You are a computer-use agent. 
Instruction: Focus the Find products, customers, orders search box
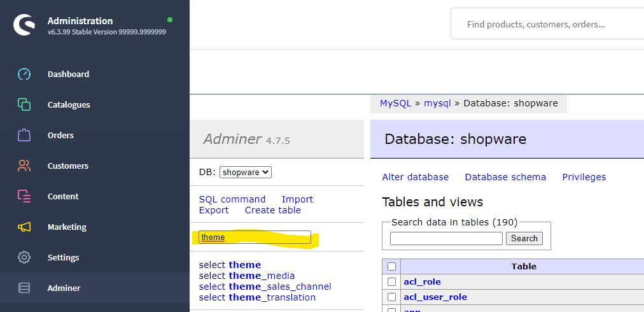[547, 24]
